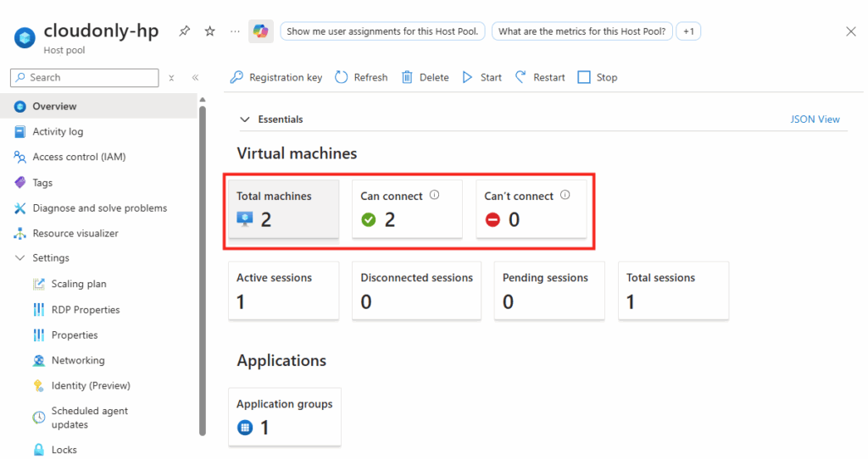Favorite this host pool with star icon
The image size is (868, 459).
tap(209, 31)
